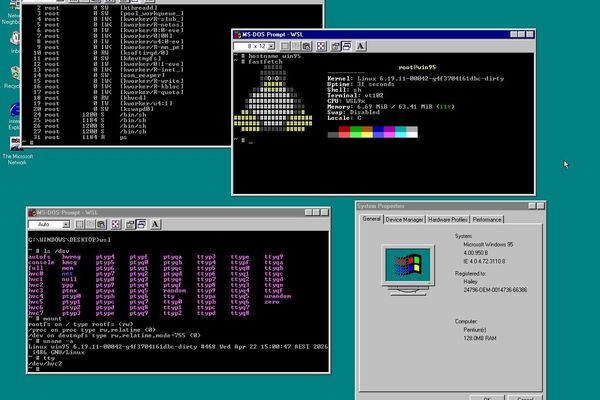Click the Paste icon in the 'ls /dev' window
Image resolution: width=600 pixels, height=400 pixels.
coord(101,224)
